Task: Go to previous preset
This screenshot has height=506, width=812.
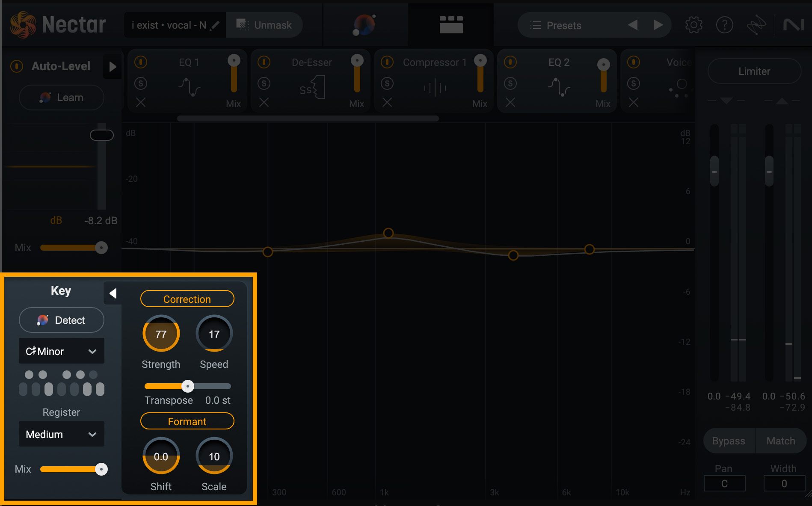Action: [633, 25]
